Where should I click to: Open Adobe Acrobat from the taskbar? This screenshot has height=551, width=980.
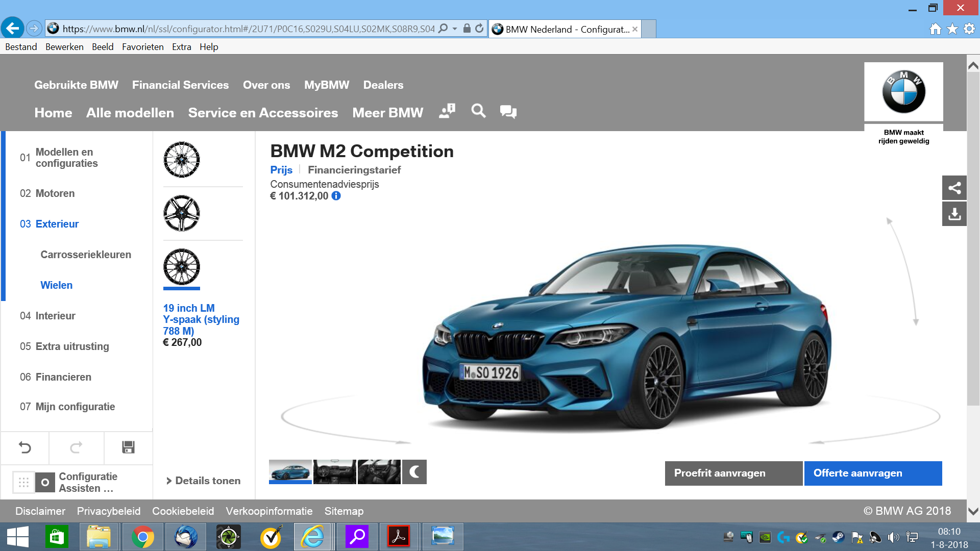tap(399, 537)
